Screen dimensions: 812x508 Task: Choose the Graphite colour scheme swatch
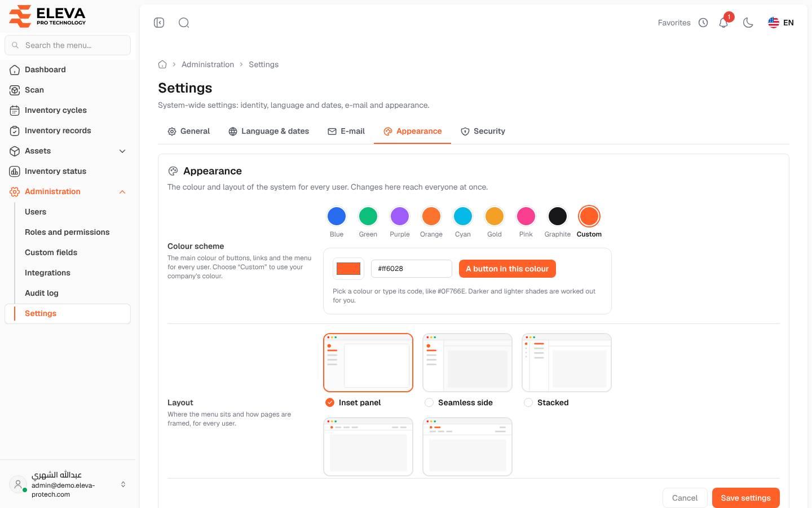[558, 216]
